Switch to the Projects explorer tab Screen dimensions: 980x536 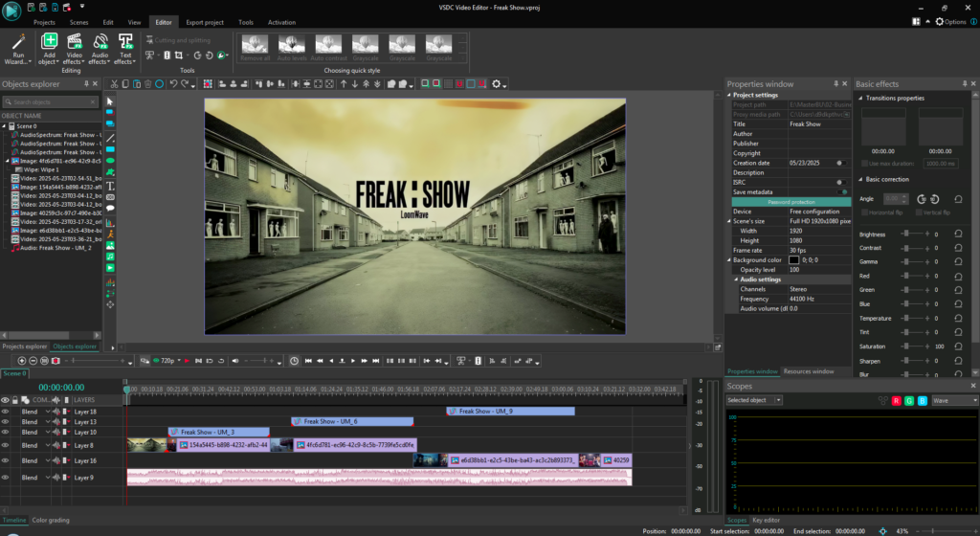(x=24, y=346)
